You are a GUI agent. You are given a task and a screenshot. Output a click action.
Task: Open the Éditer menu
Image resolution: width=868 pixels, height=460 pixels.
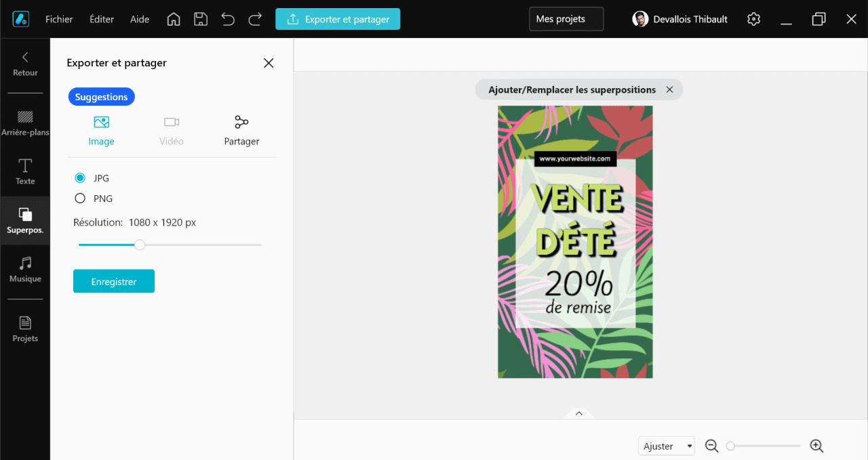[102, 19]
